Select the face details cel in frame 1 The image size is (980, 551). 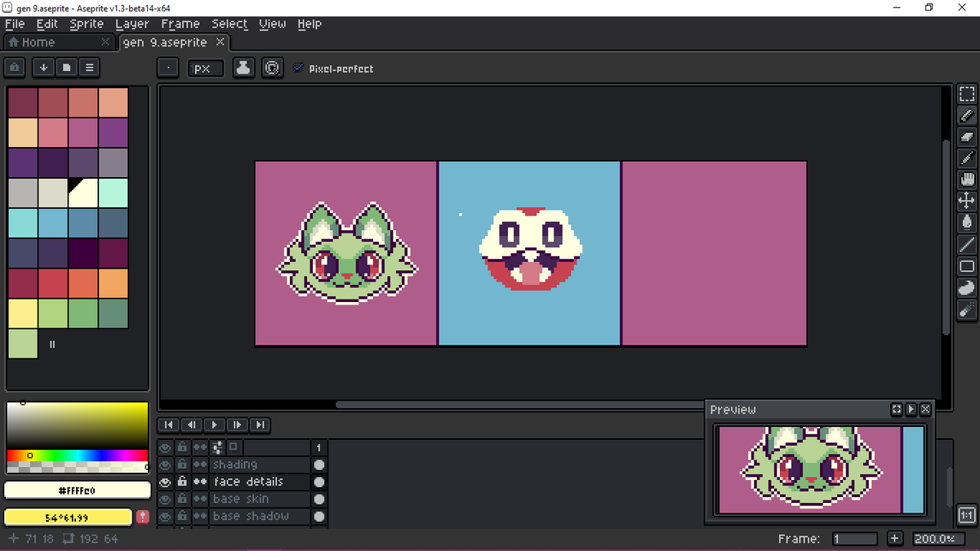[318, 482]
